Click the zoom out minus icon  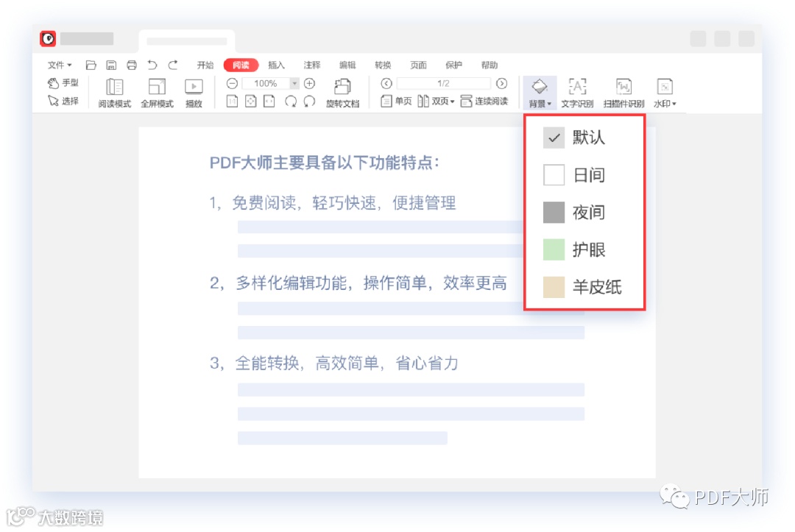click(x=232, y=83)
